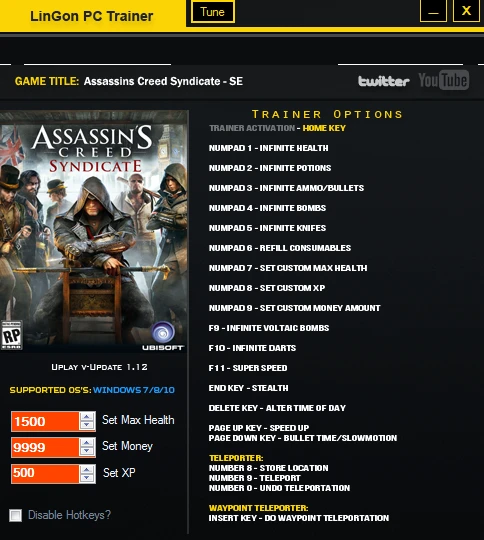Image resolution: width=484 pixels, height=540 pixels.
Task: Click the Set Money value field
Action: 45,447
